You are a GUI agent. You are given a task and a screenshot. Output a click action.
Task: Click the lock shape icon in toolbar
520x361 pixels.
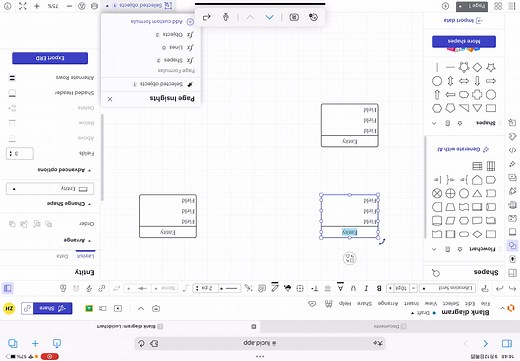click(x=63, y=288)
